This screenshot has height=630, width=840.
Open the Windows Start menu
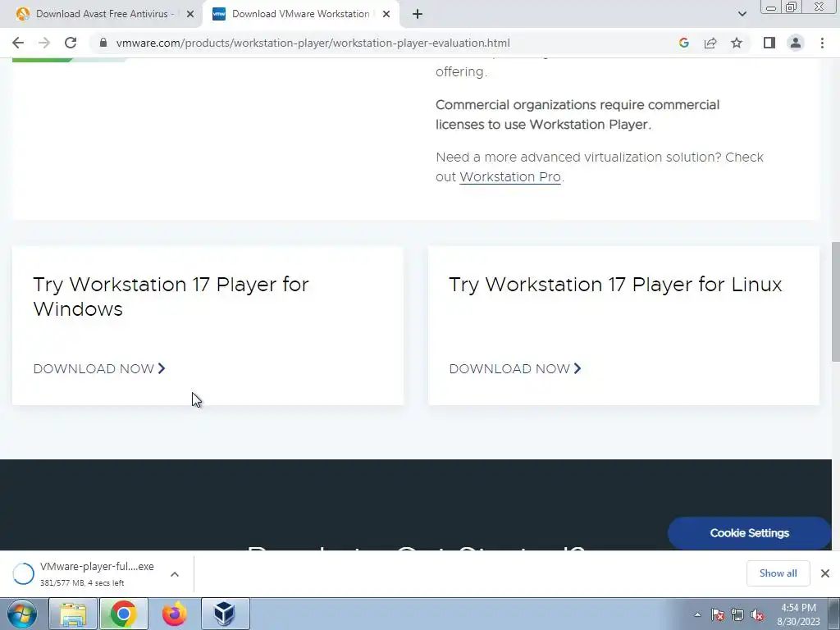coord(22,614)
